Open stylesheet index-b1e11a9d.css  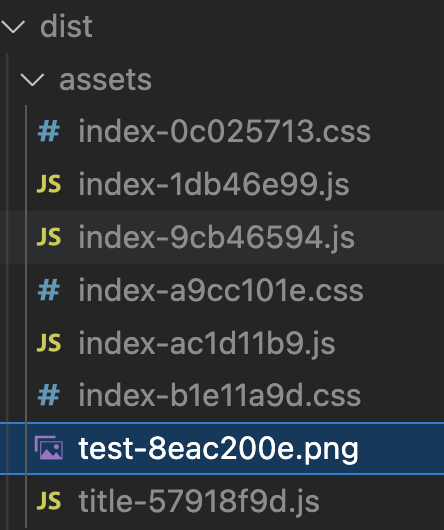pyautogui.click(x=220, y=395)
